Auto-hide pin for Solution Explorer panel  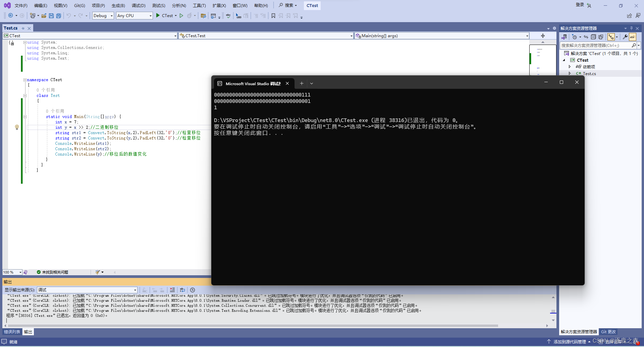(x=631, y=28)
